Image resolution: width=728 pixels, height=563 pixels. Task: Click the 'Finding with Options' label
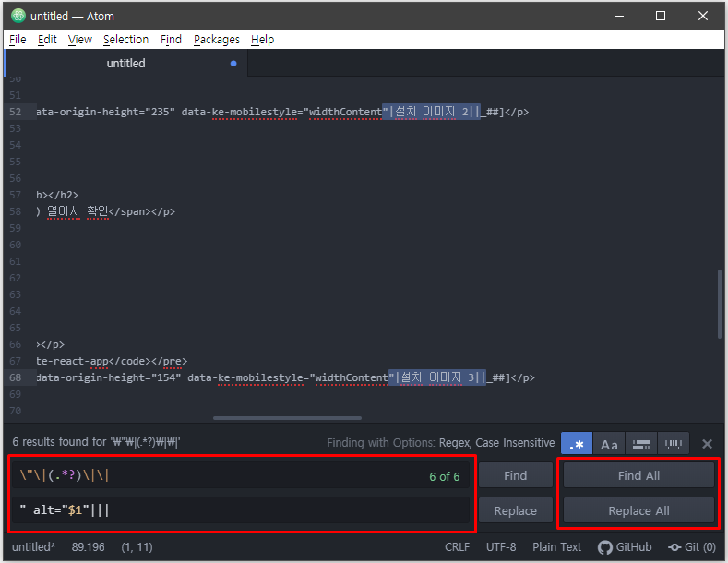coord(381,443)
